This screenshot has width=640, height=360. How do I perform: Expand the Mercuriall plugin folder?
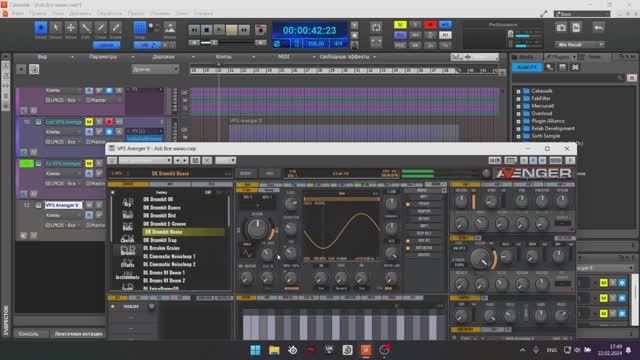click(x=518, y=106)
